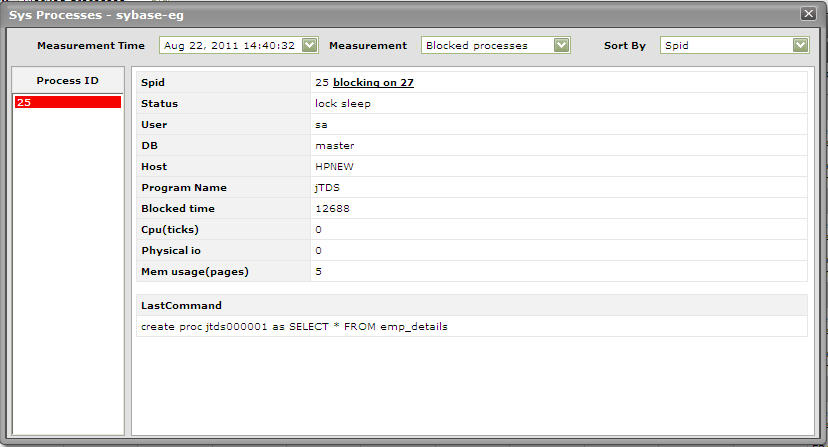The height and width of the screenshot is (447, 828).
Task: Click the Physical io value 0
Action: click(x=318, y=250)
